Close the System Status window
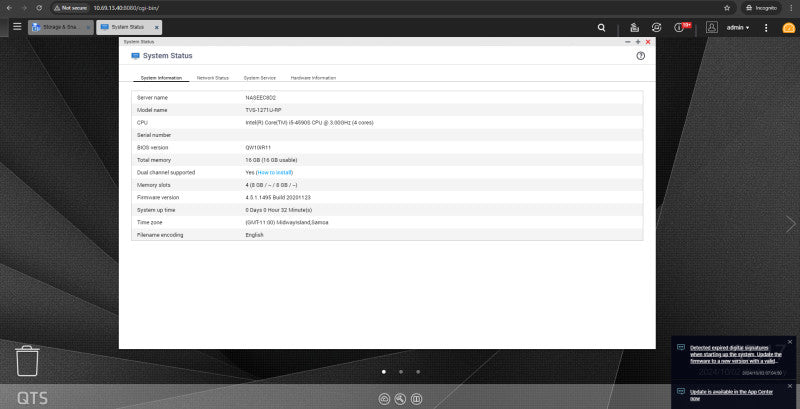The width and height of the screenshot is (800, 409). click(648, 42)
